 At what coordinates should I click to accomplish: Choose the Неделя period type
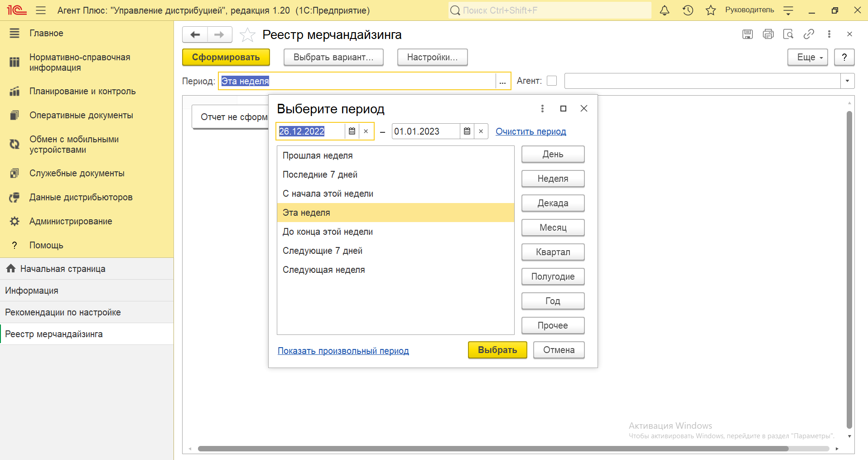tap(553, 179)
